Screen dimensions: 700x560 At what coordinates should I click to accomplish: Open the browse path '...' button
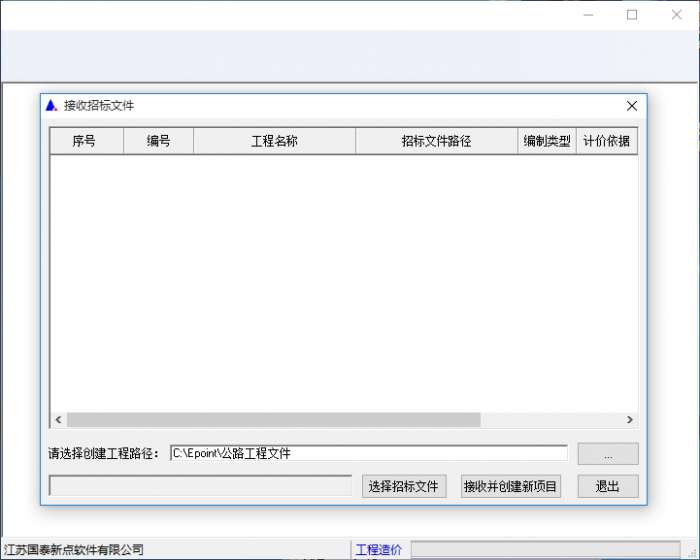point(608,454)
